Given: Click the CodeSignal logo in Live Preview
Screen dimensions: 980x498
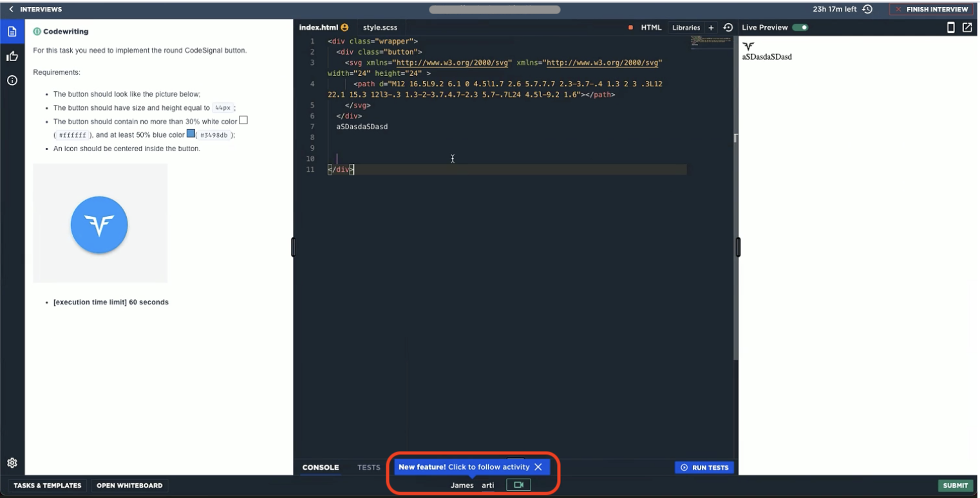Looking at the screenshot, I should pyautogui.click(x=748, y=46).
